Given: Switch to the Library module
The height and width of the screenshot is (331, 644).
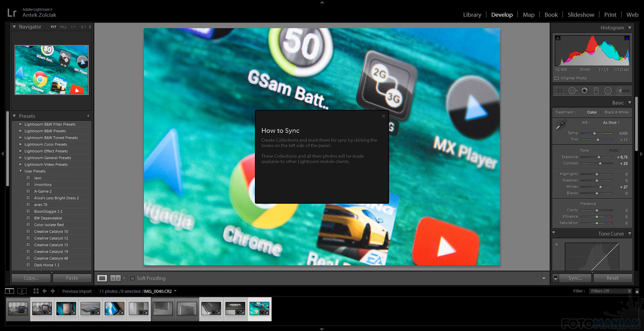Looking at the screenshot, I should point(472,15).
